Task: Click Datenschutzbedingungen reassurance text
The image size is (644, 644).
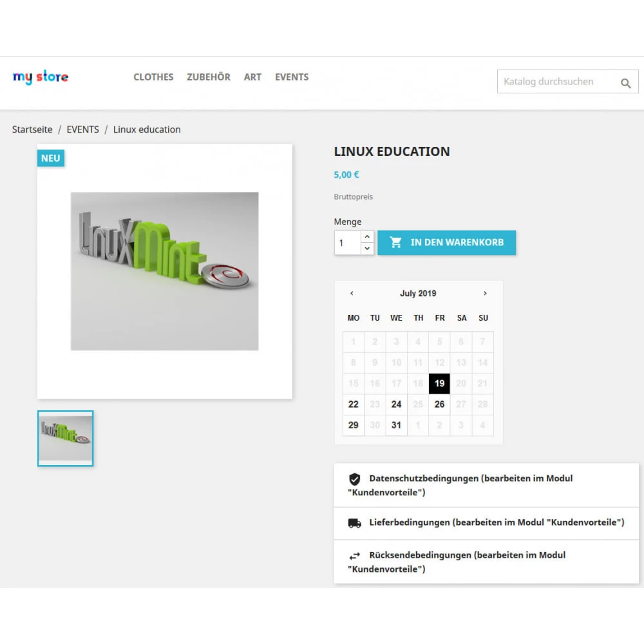Action: pos(460,486)
